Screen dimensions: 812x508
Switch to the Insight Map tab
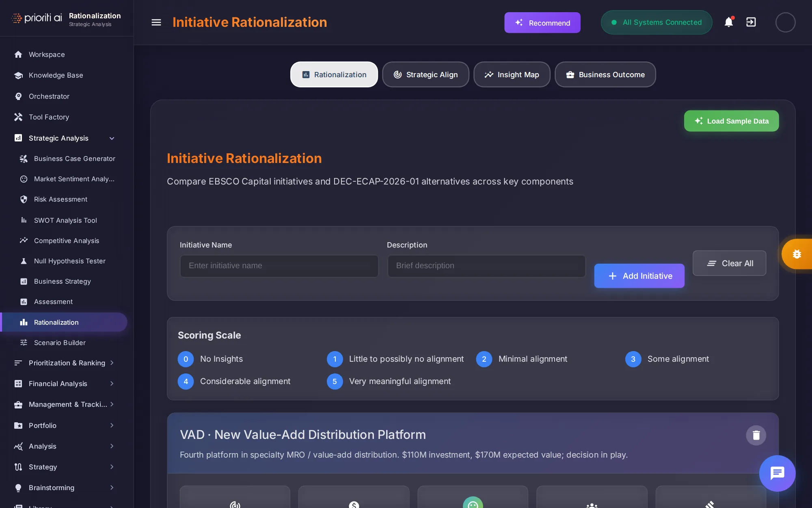pos(512,74)
